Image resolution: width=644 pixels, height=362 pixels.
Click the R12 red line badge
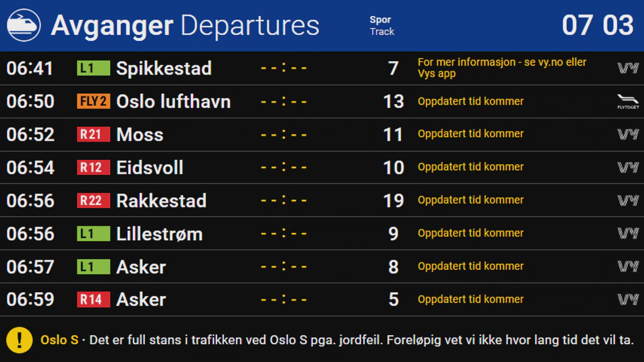pos(93,167)
